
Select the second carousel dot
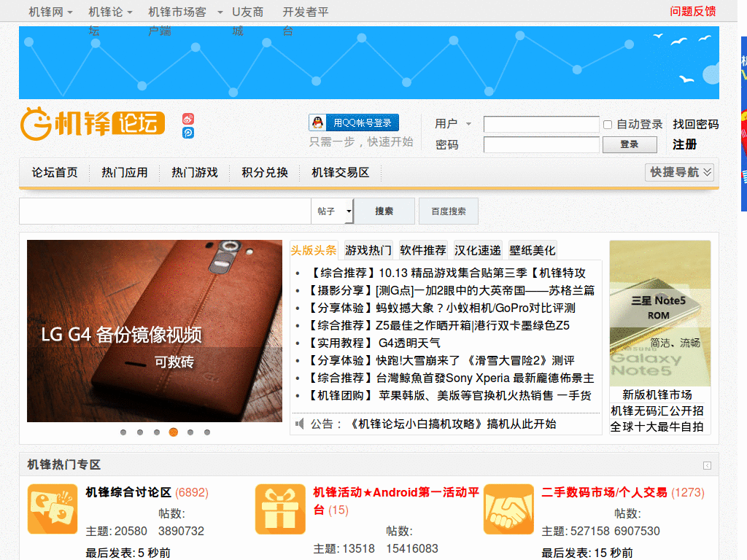(140, 432)
